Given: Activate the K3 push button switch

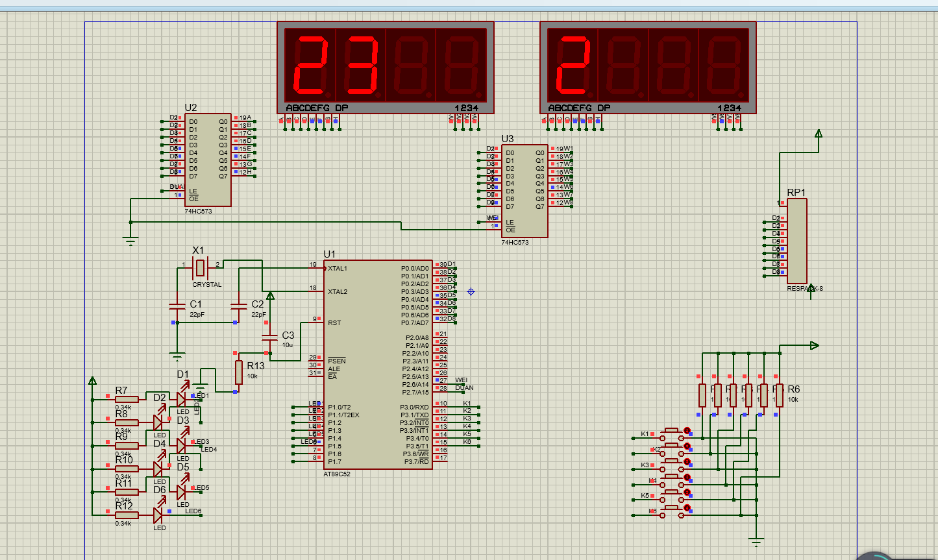Looking at the screenshot, I should [x=673, y=465].
